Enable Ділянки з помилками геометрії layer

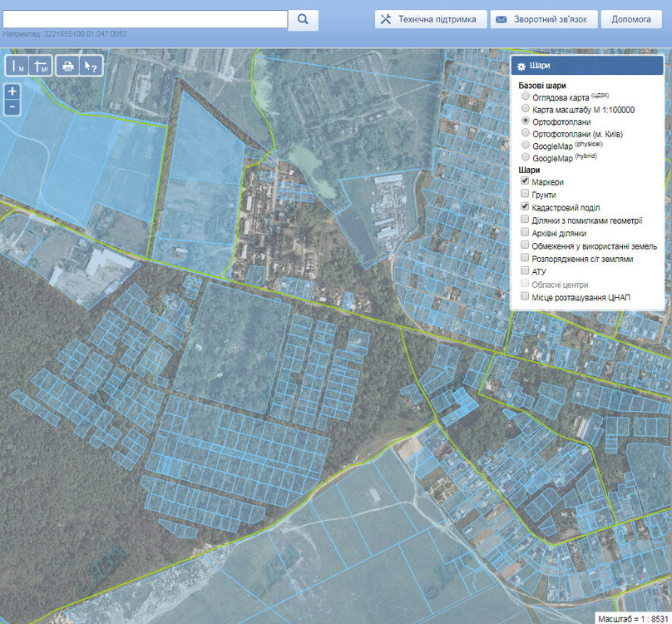[x=525, y=220]
